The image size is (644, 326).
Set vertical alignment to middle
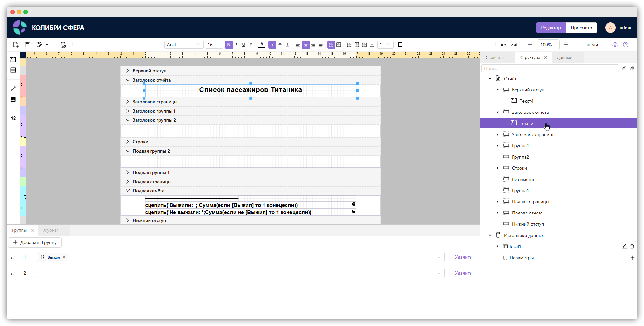pyautogui.click(x=280, y=45)
